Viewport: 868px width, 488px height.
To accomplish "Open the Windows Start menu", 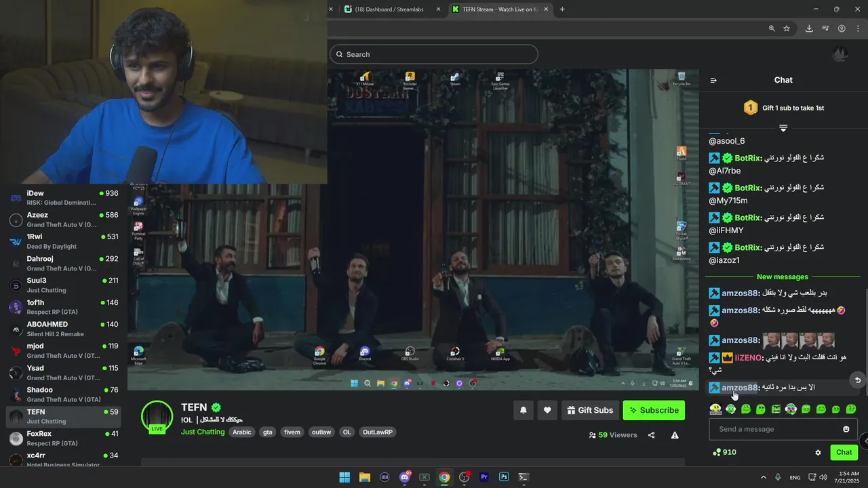I will [344, 477].
